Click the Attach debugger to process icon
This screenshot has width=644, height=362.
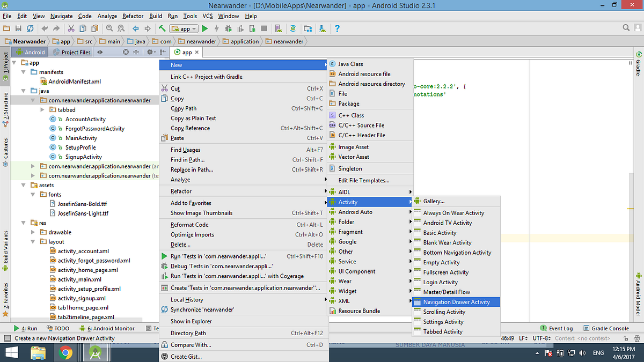(252, 28)
